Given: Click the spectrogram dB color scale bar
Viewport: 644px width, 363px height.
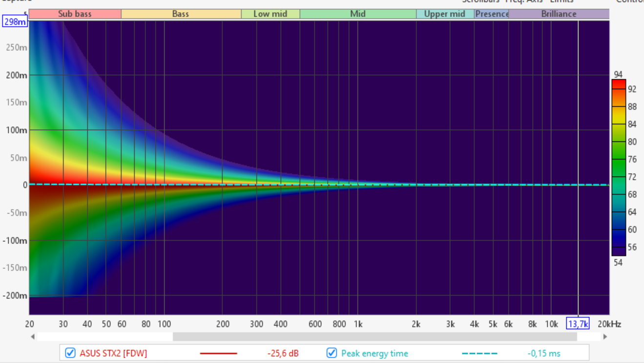Looking at the screenshot, I should (619, 167).
